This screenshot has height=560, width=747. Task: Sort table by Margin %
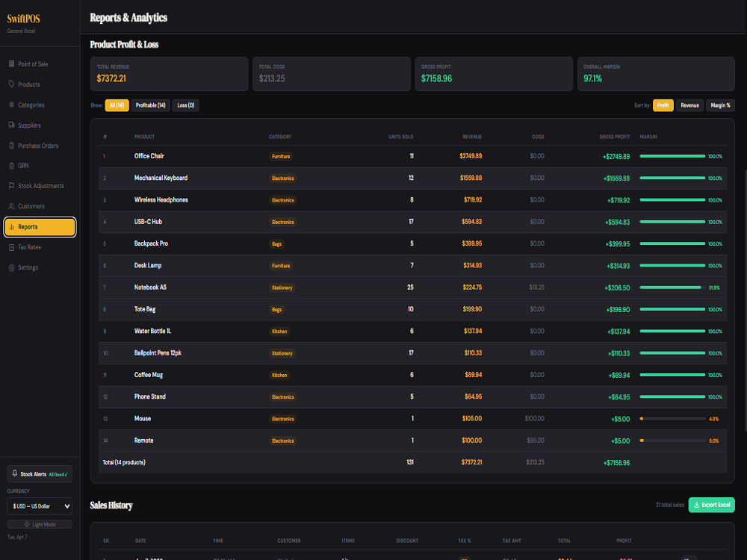(x=720, y=105)
